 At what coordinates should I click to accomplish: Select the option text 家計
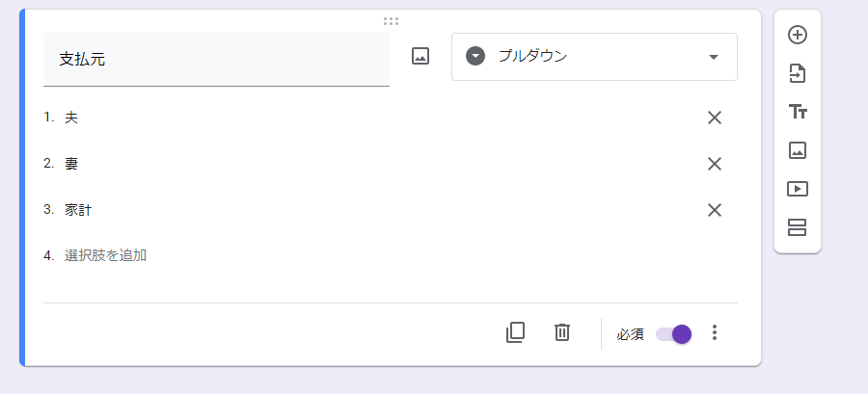78,210
